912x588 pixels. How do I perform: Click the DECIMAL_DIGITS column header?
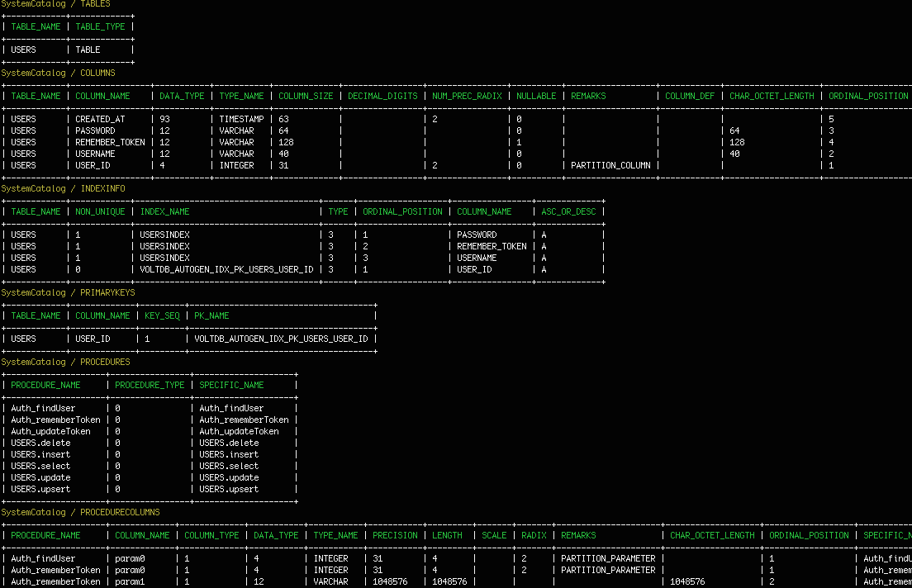(x=382, y=96)
